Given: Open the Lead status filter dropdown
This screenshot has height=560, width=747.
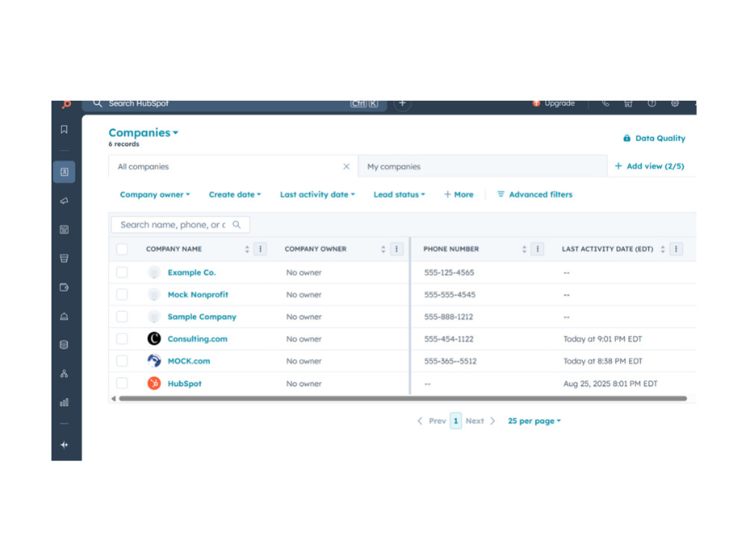Looking at the screenshot, I should click(399, 194).
